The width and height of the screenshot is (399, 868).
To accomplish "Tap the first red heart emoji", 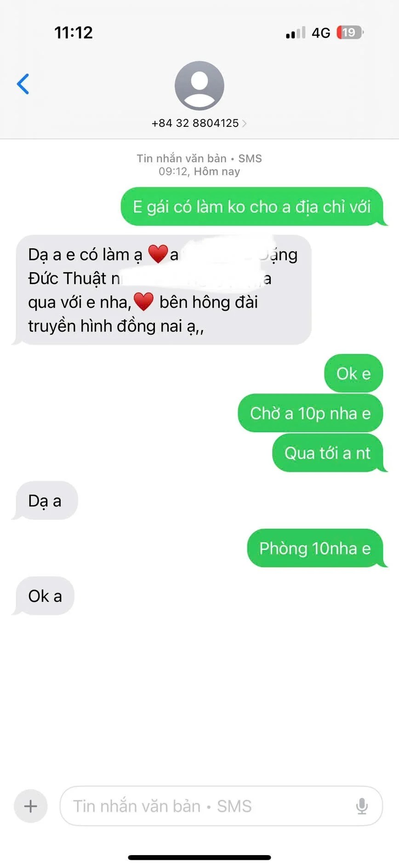I will 158,254.
